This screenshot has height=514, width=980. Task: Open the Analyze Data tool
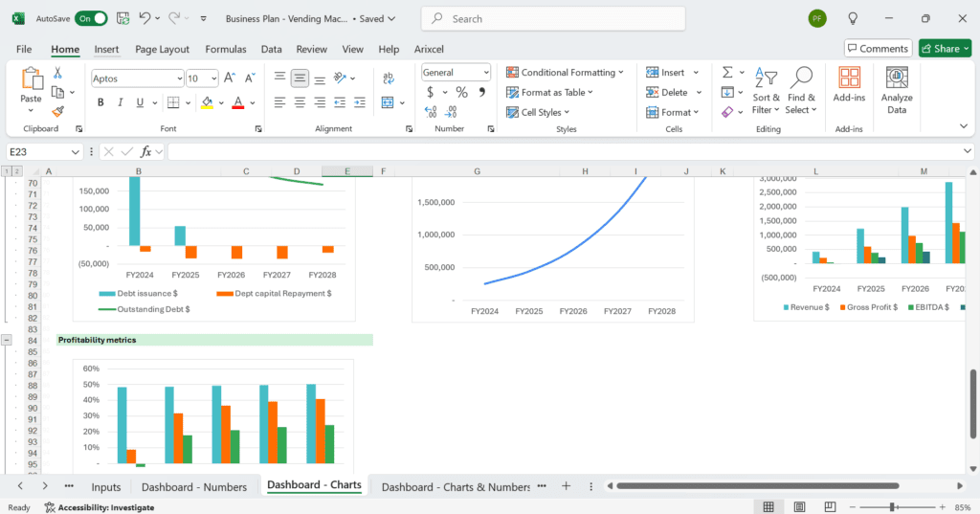point(896,90)
